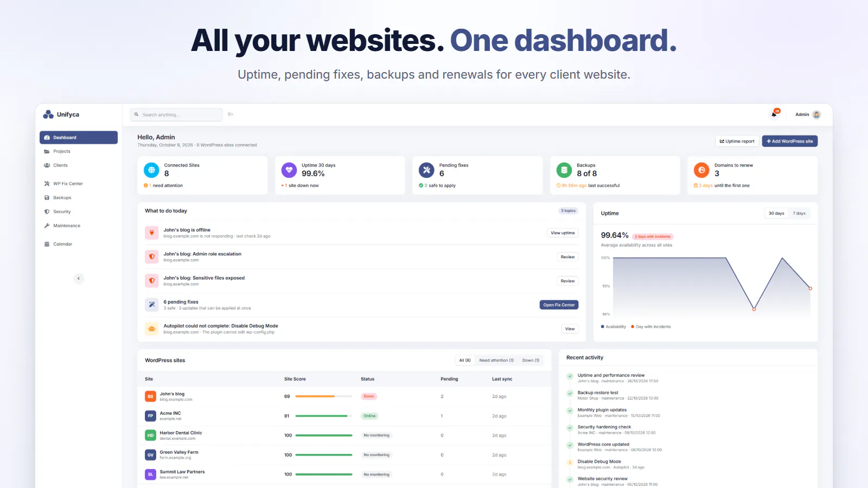The height and width of the screenshot is (488, 868).
Task: Click the Down status badge
Action: pyautogui.click(x=369, y=396)
